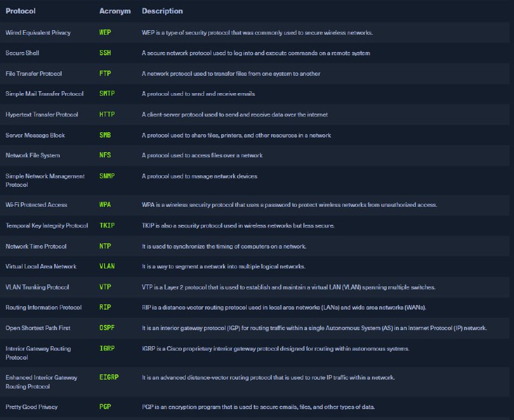The height and width of the screenshot is (420, 514).
Task: Click the Pretty Good Privacy row name
Action: click(x=31, y=407)
